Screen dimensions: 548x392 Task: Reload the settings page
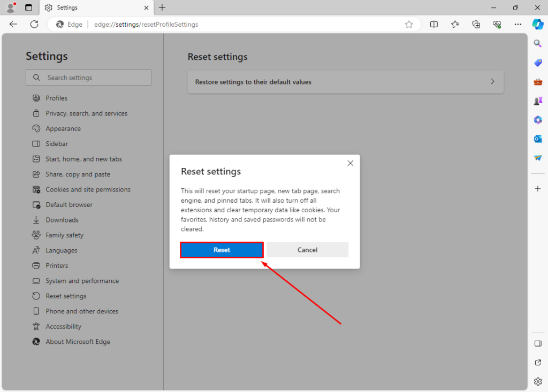tap(33, 24)
